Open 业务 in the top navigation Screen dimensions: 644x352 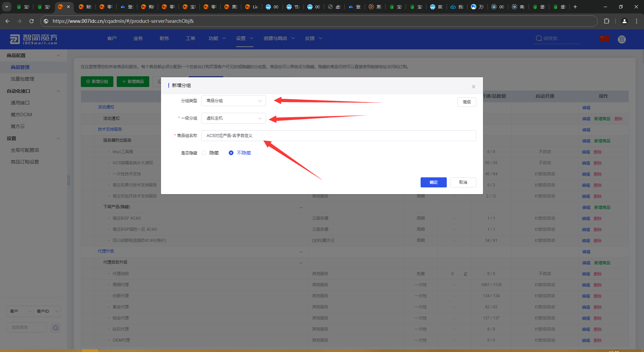138,38
